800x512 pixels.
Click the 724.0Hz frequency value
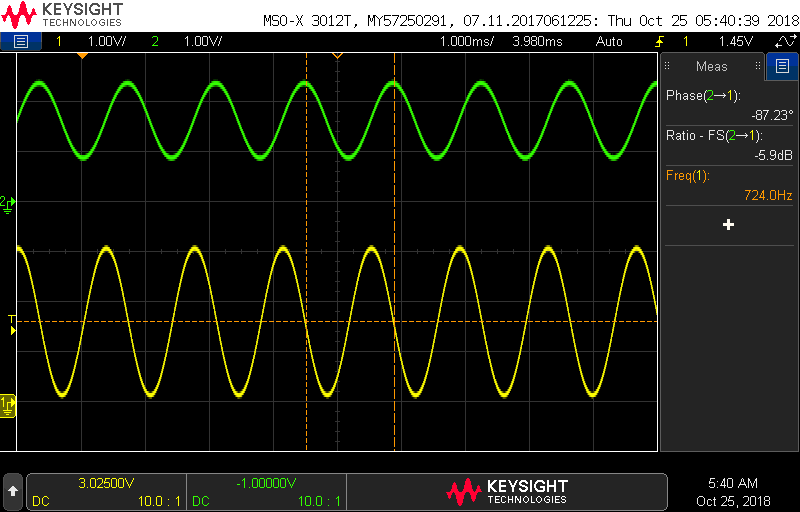(768, 195)
